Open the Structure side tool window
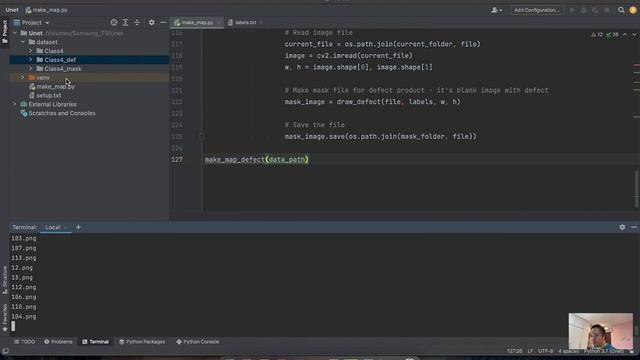 pos(5,280)
